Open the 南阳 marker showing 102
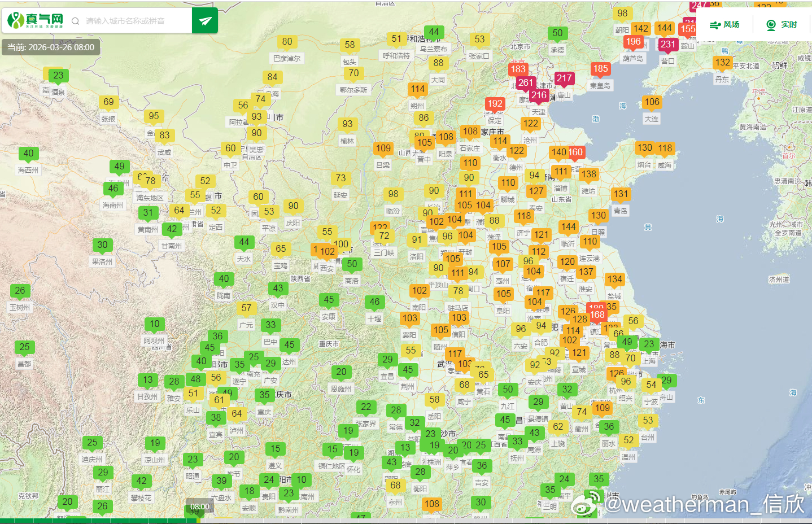Viewport: 812px width, 524px height. click(x=419, y=291)
